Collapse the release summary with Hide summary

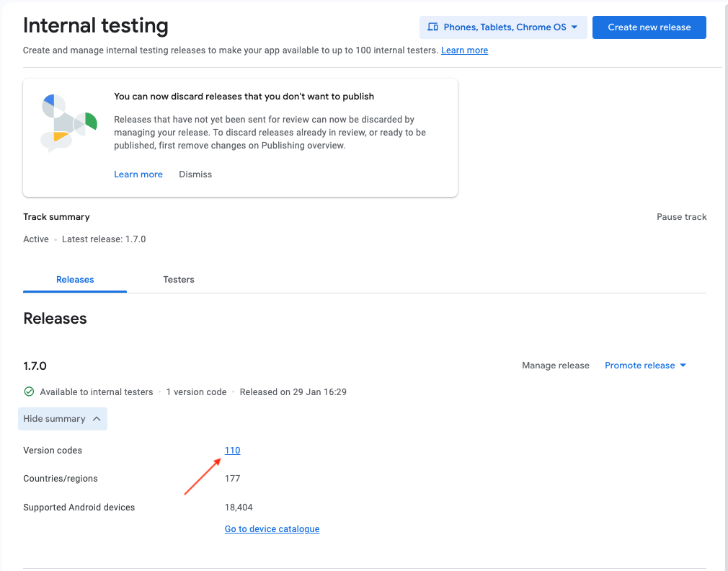pos(63,419)
